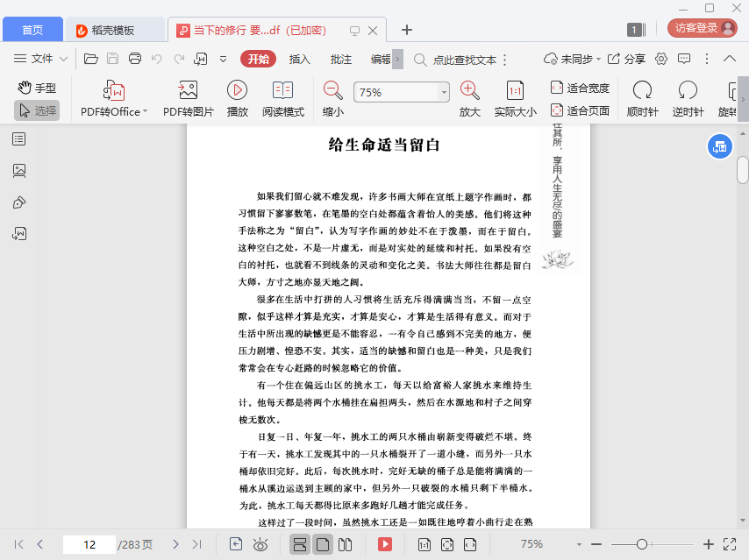Click status bar fit page icon
This screenshot has height=560, width=749.
447,544
